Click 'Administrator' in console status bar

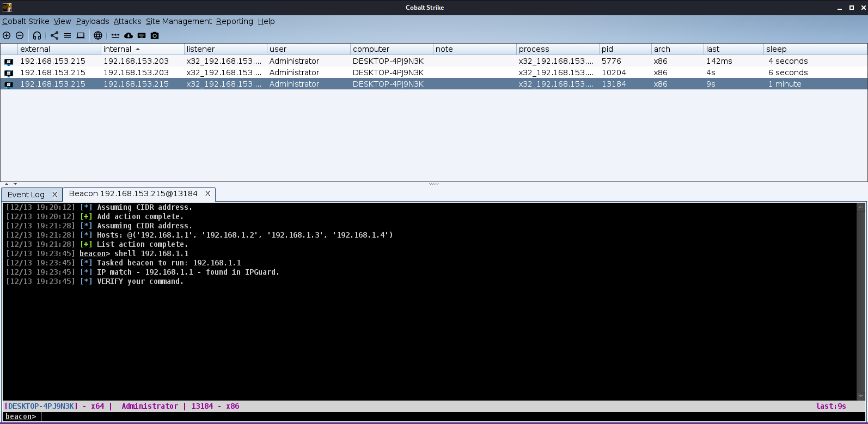(150, 406)
